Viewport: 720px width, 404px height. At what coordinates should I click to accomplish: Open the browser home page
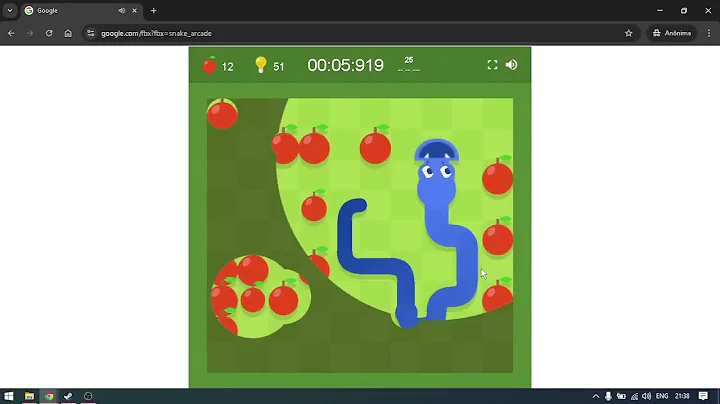(x=68, y=33)
